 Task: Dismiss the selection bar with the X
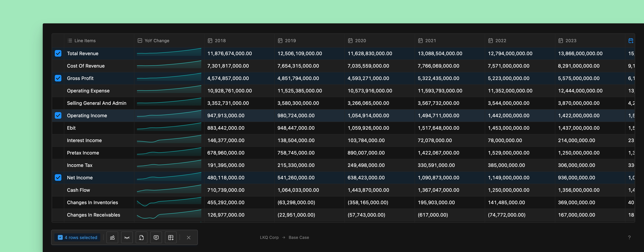point(188,237)
